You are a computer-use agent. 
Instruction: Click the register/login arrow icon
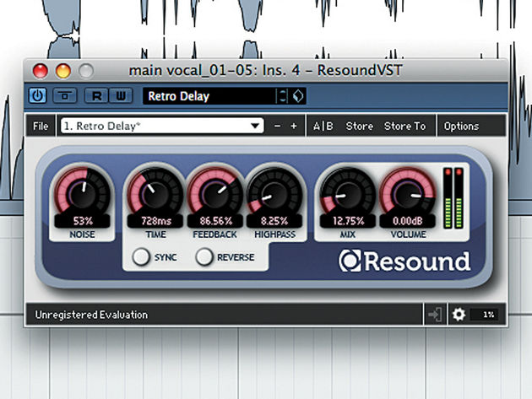(435, 315)
